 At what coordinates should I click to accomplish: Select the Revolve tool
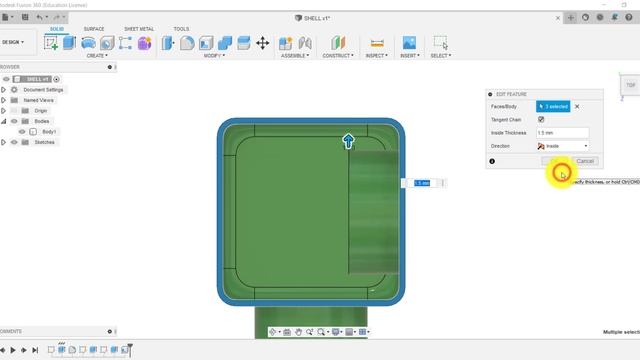pos(88,43)
